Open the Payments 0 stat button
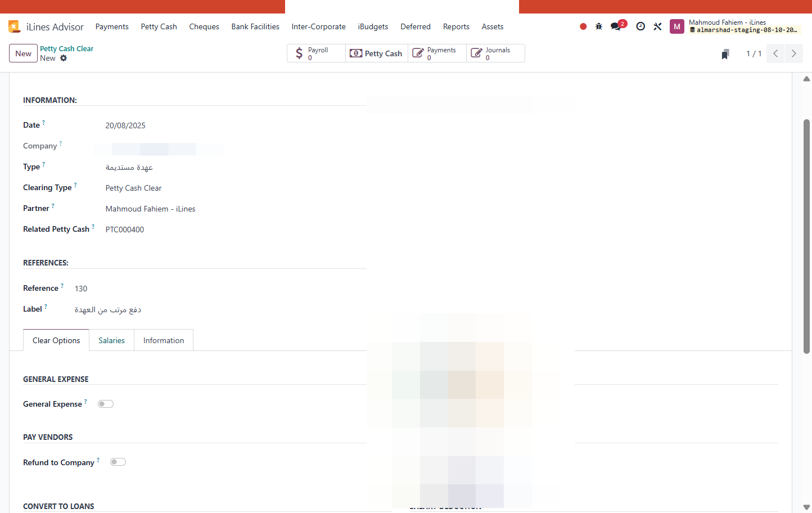This screenshot has height=513, width=812. point(437,53)
